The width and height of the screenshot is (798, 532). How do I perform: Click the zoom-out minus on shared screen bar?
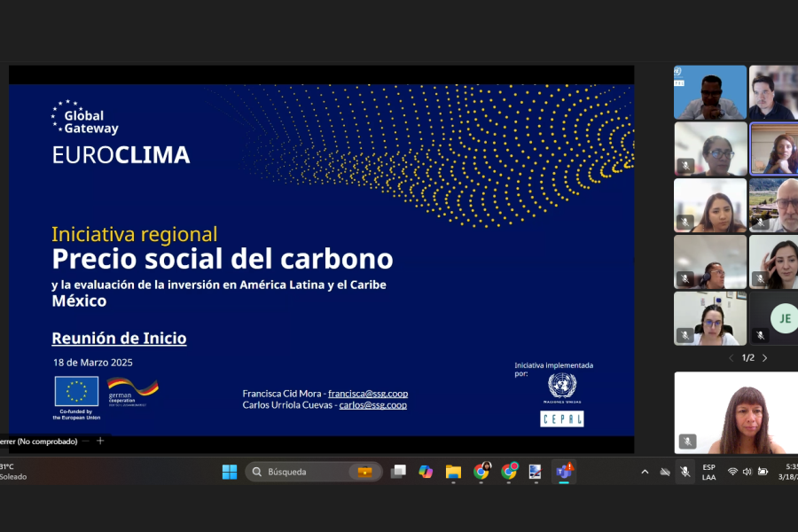(85, 441)
